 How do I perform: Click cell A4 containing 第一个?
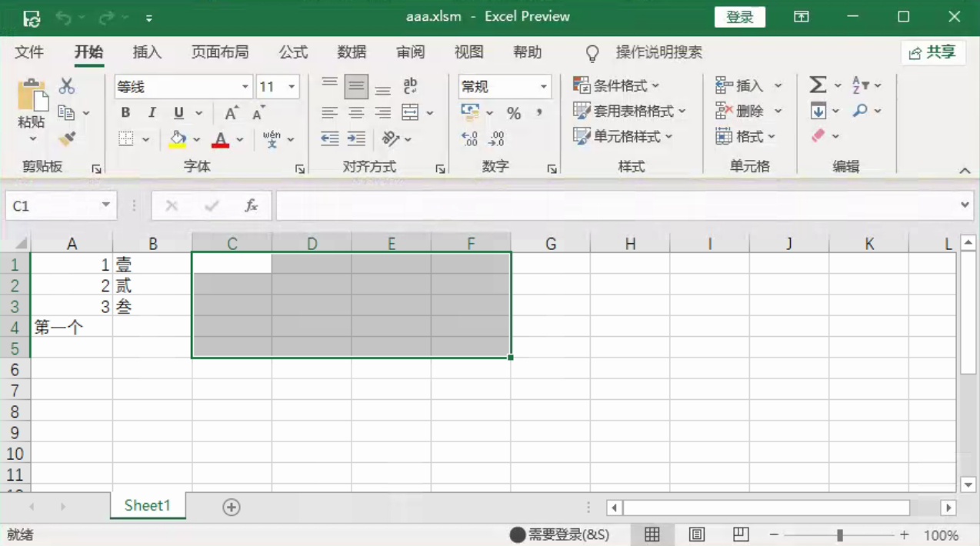[72, 328]
